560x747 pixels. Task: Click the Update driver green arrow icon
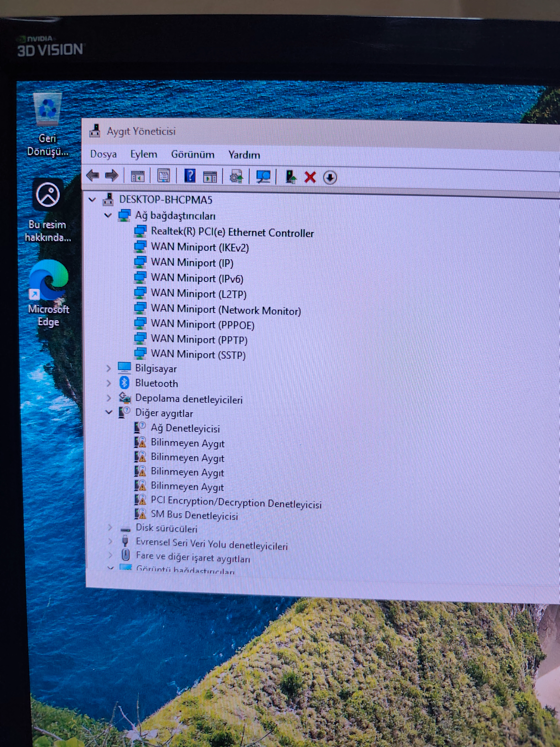tap(291, 177)
